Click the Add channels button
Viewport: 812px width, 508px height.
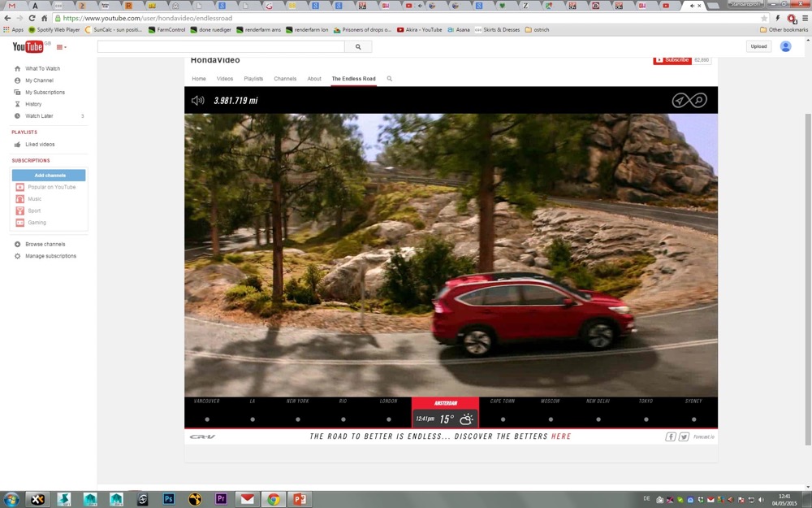[x=49, y=176]
